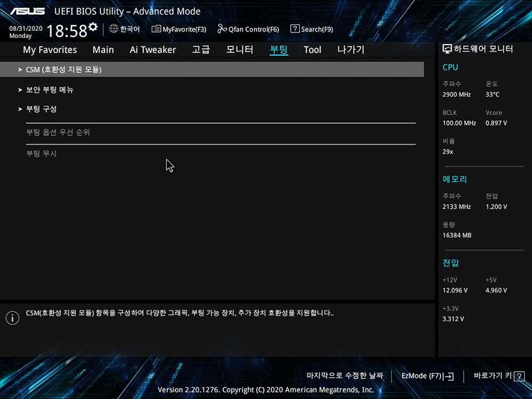532x399 pixels.
Task: Select the 부팅 tab
Action: 279,50
